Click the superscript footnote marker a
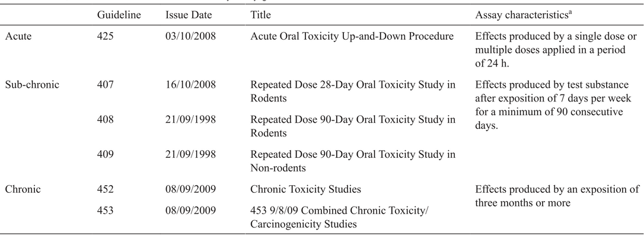The width and height of the screenshot is (644, 235). [570, 12]
